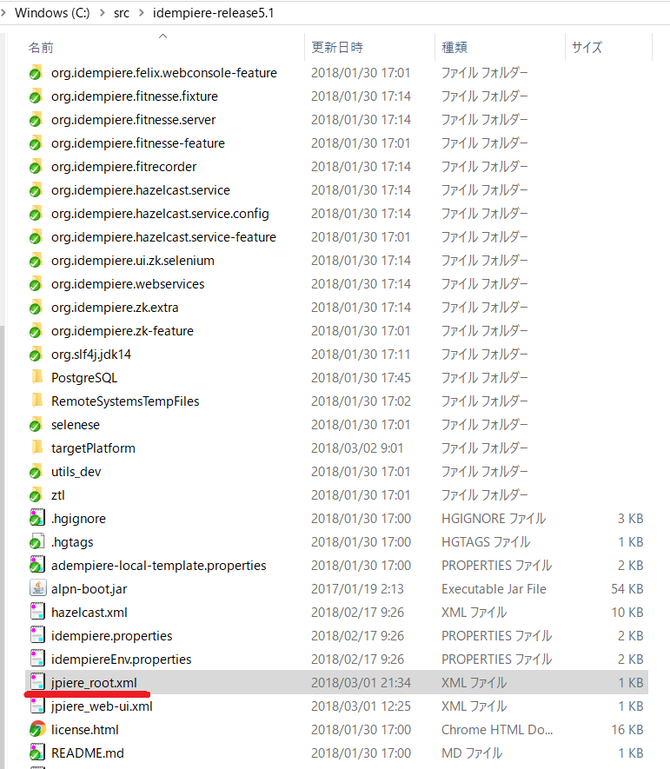The image size is (670, 769).
Task: Click the 10 KB size of hazelcast.xml
Action: (627, 613)
